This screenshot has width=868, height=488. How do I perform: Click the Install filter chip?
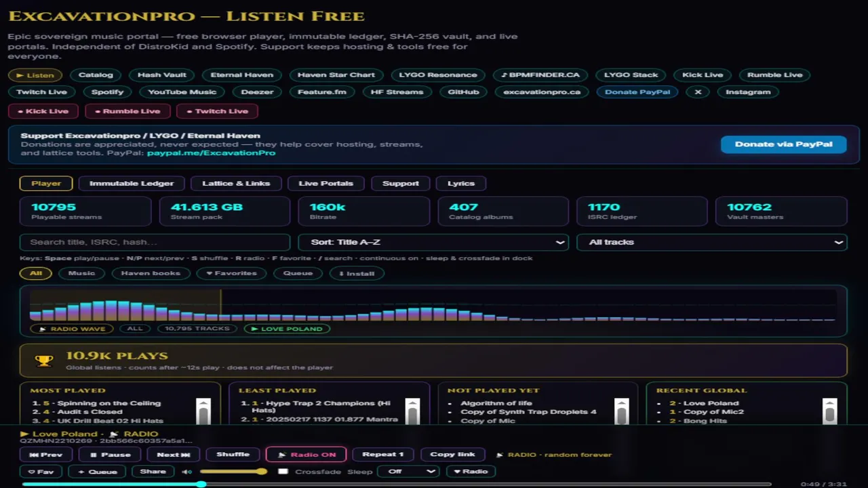[x=357, y=273]
